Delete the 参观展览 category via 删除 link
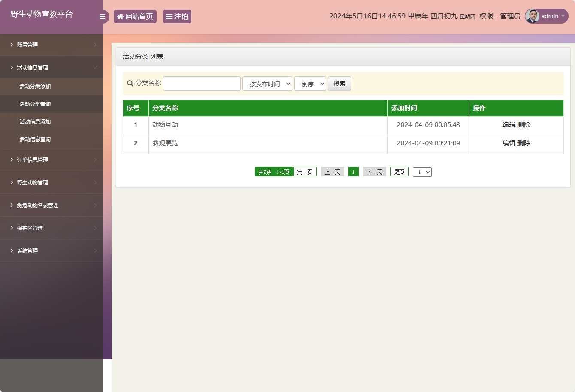This screenshot has height=392, width=575. (525, 143)
